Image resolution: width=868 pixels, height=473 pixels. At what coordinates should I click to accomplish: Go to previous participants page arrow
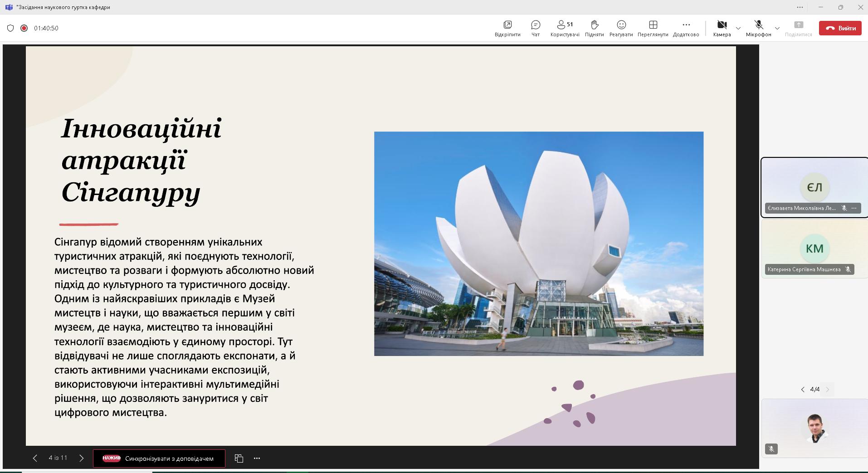803,389
